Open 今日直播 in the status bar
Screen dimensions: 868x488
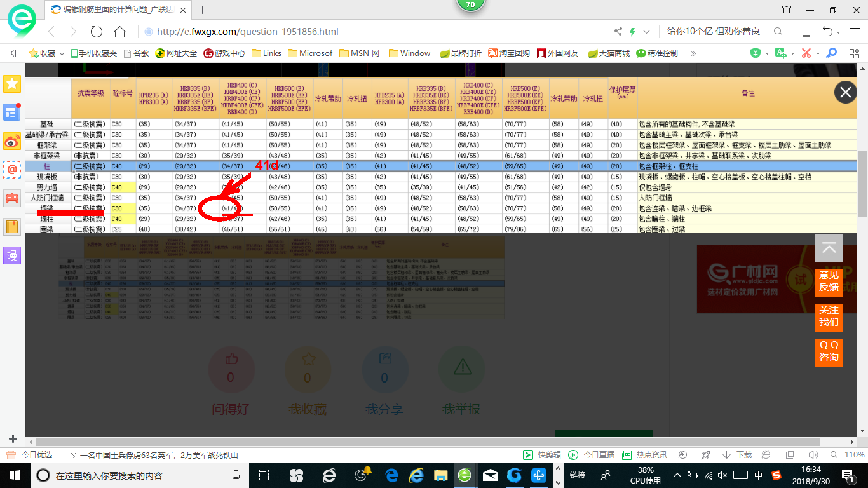click(592, 455)
